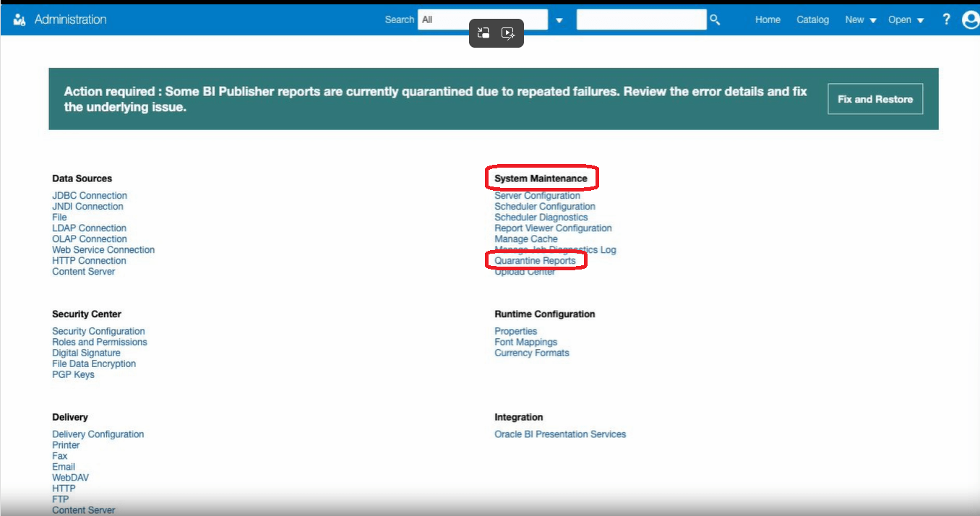
Task: Open the Fax delivery link
Action: tap(59, 456)
